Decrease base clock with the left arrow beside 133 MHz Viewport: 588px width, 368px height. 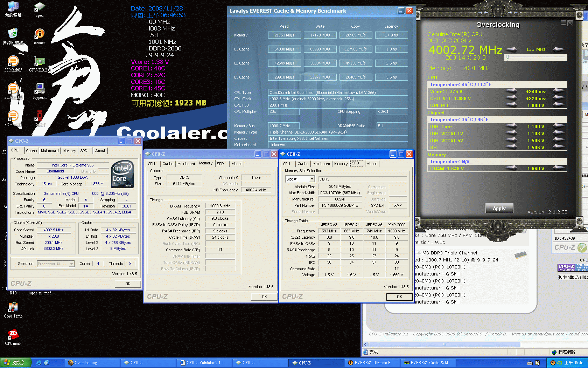pyautogui.click(x=511, y=49)
